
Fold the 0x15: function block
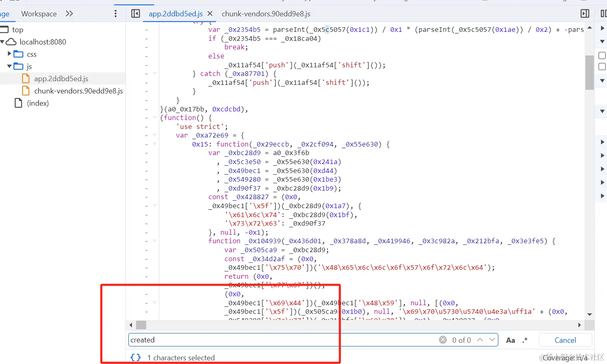tap(155, 144)
